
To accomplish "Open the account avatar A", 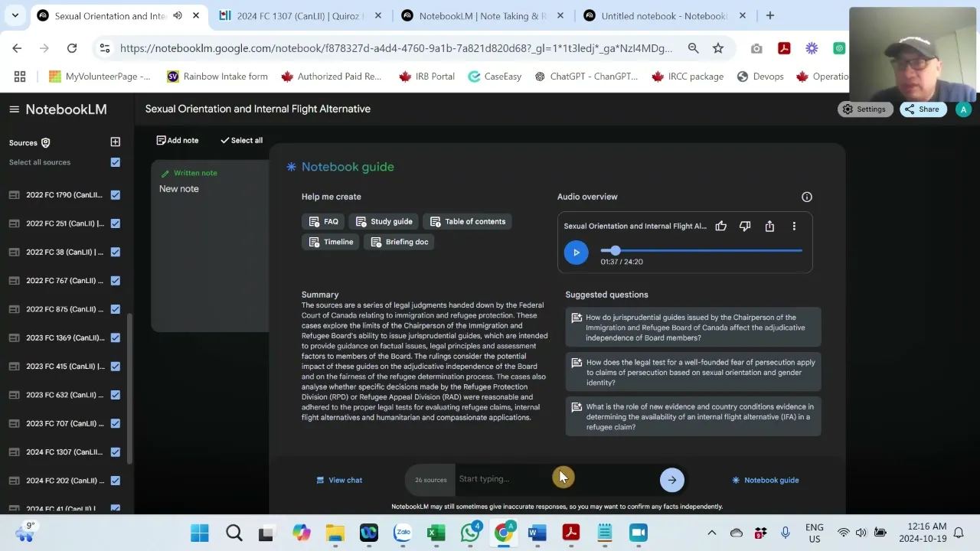I will (963, 109).
